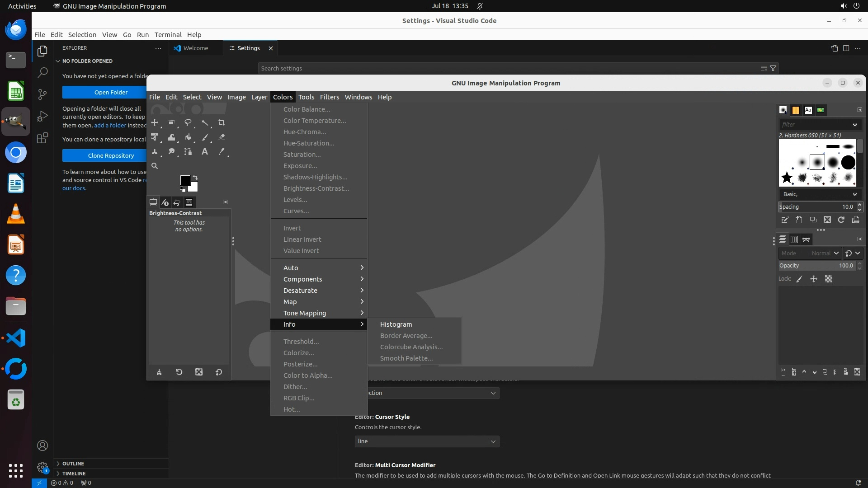Select the Fuzzy Select magic wand tool

click(205, 122)
